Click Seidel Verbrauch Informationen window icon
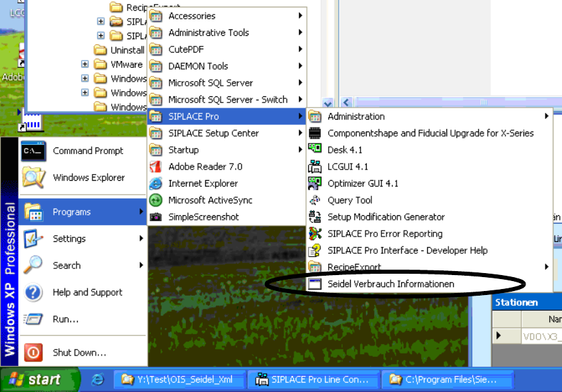Image resolution: width=562 pixels, height=392 pixels. click(x=315, y=284)
